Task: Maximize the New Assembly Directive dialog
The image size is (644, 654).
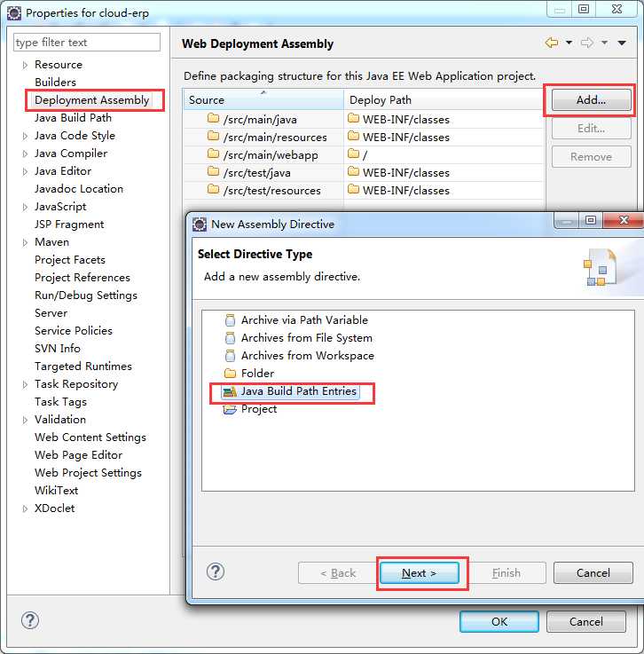Action: click(x=591, y=220)
